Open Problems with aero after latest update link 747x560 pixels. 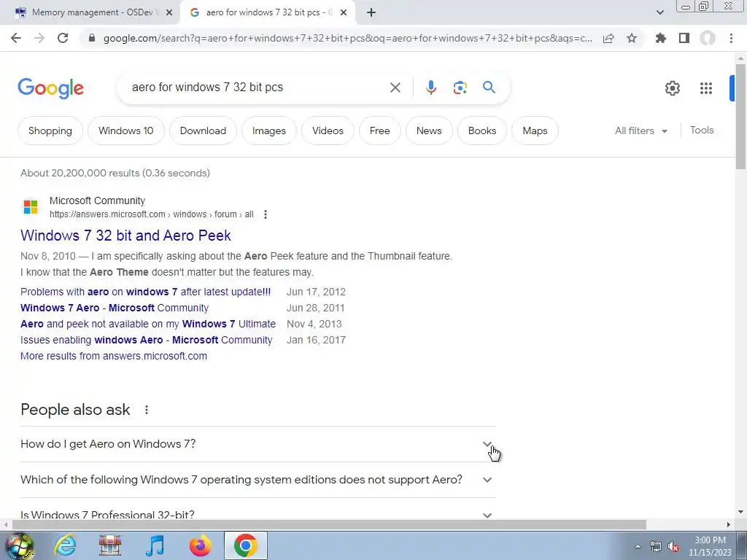(x=145, y=292)
